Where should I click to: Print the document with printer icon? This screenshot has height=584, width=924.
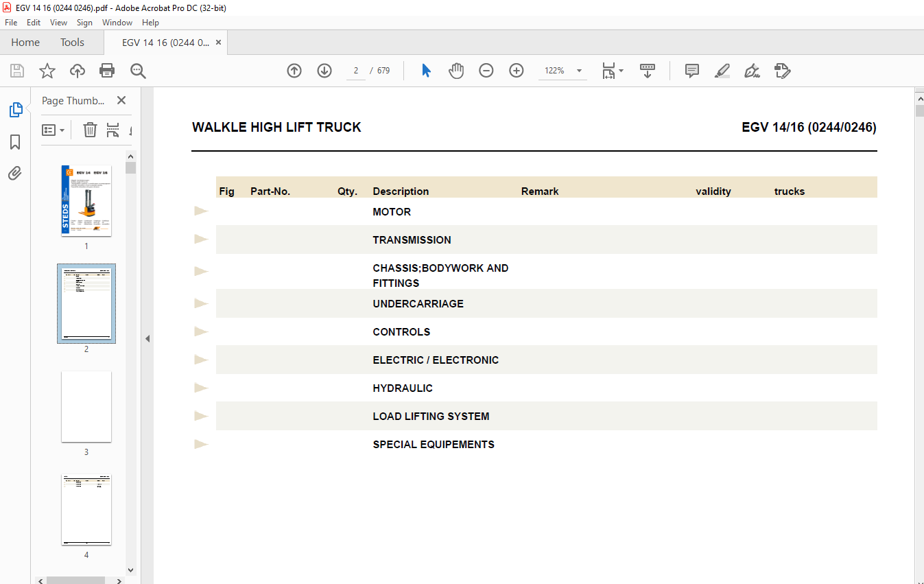coord(107,71)
